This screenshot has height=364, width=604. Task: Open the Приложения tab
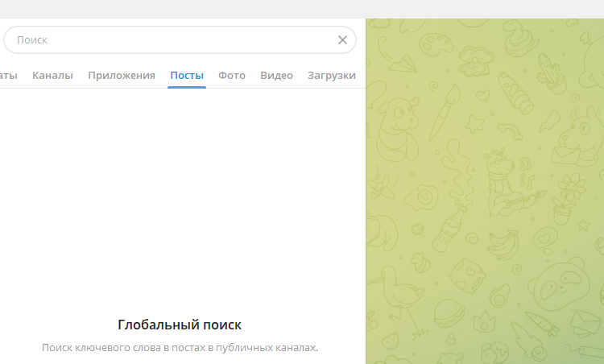[122, 76]
